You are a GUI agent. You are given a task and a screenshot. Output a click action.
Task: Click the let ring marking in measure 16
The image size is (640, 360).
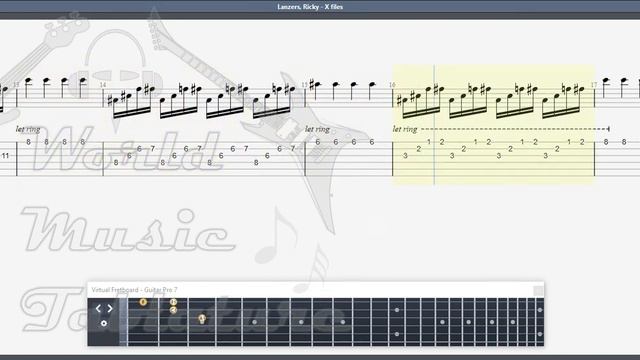click(405, 129)
